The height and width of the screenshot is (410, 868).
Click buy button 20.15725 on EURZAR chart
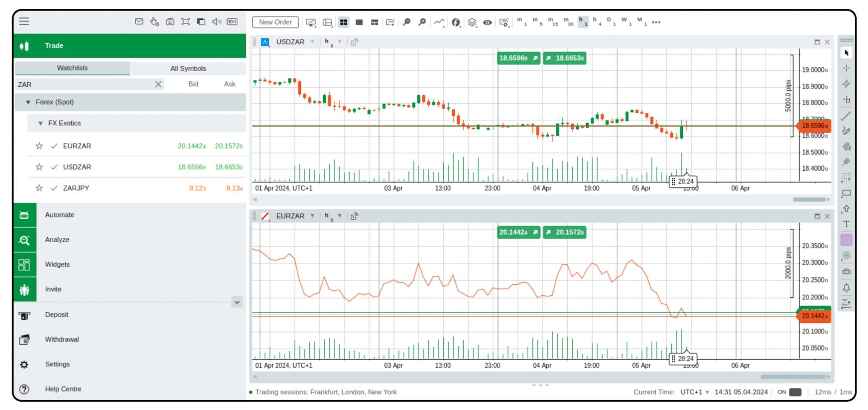click(565, 232)
